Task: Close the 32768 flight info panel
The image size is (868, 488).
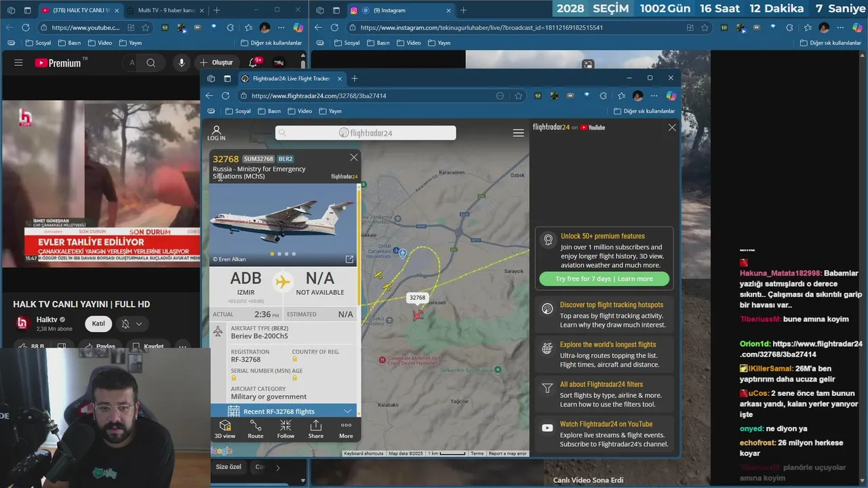Action: point(353,157)
